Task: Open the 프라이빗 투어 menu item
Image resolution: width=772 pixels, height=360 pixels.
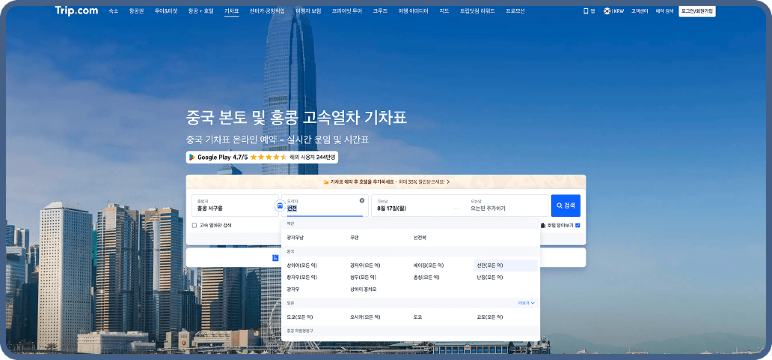Action: coord(347,11)
